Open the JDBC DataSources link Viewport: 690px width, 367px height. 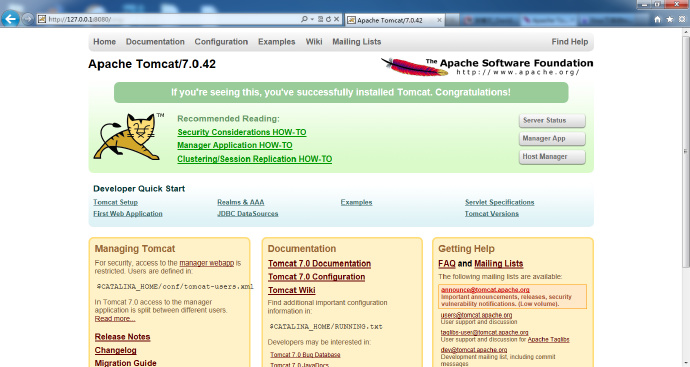[247, 213]
